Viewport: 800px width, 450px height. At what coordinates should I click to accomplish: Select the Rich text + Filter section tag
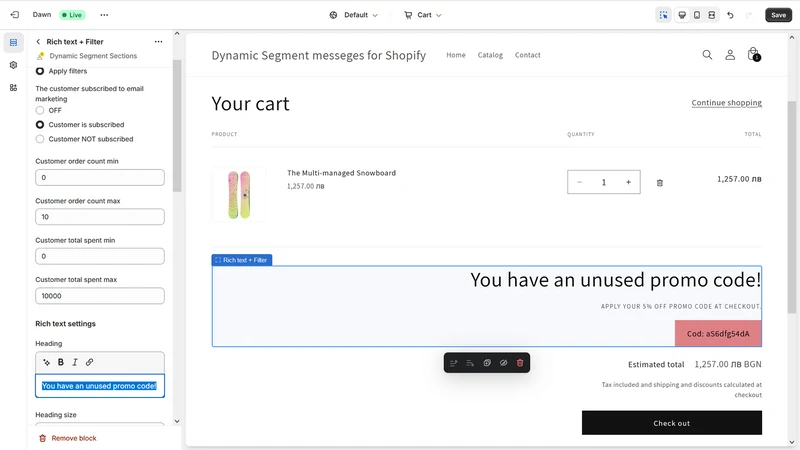click(242, 260)
